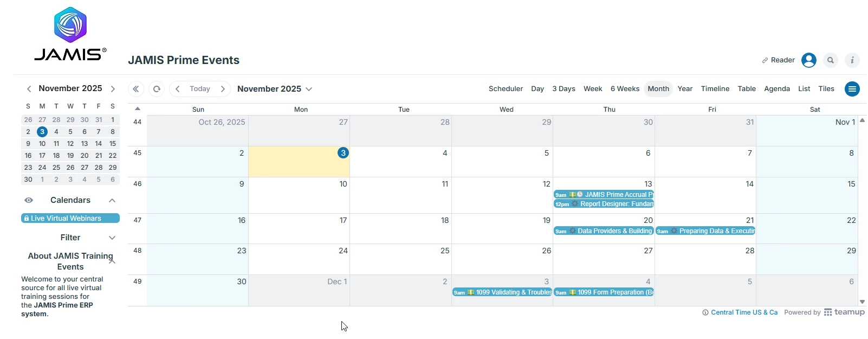Expand the Filter section
Screen dimensions: 868x339
coord(112,238)
